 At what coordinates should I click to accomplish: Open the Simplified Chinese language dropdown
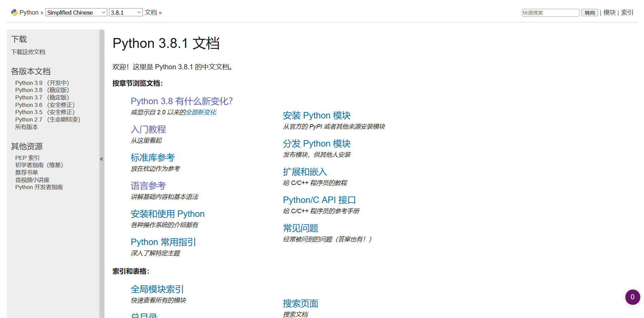76,13
